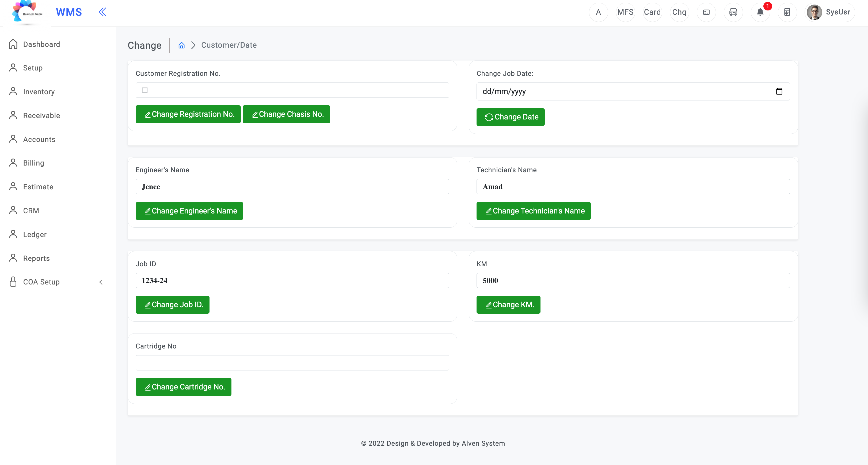Click the Change Date button
868x465 pixels.
click(x=511, y=117)
